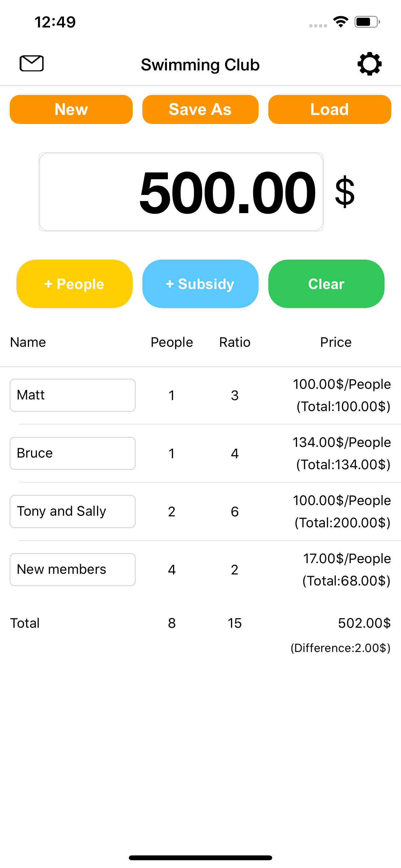Select Matt's ratio value 3
The image size is (401, 868).
point(234,395)
